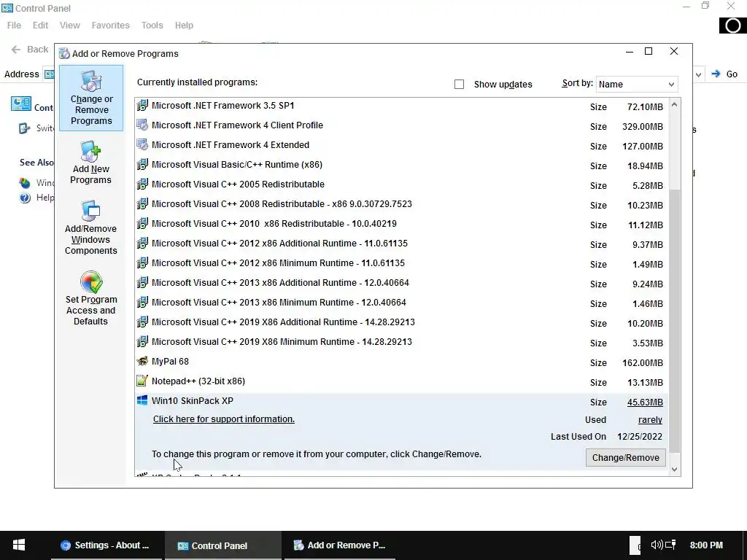Open the Click here for support information link

click(x=223, y=419)
